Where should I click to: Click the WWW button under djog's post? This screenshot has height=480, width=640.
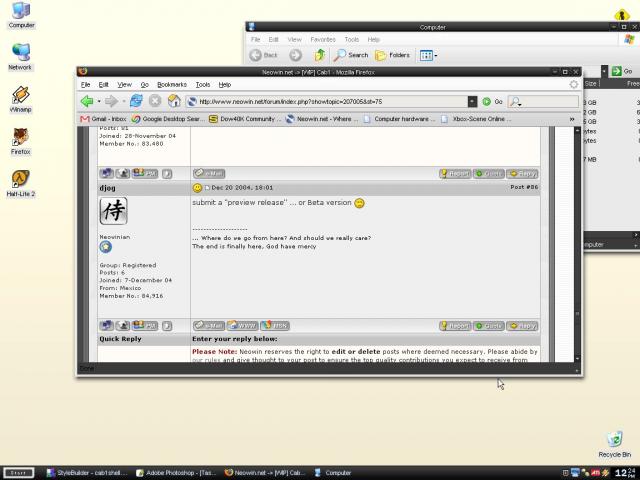[x=242, y=326]
